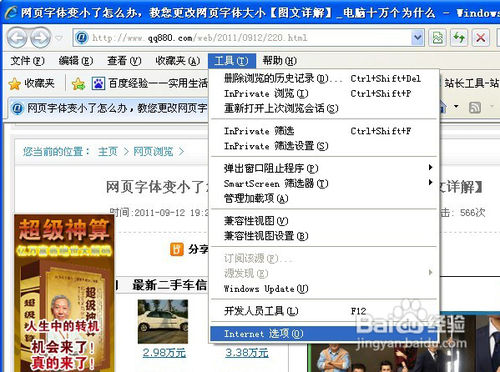Close the highlighted 工具(T) menu
The width and height of the screenshot is (500, 372).
pos(232,61)
